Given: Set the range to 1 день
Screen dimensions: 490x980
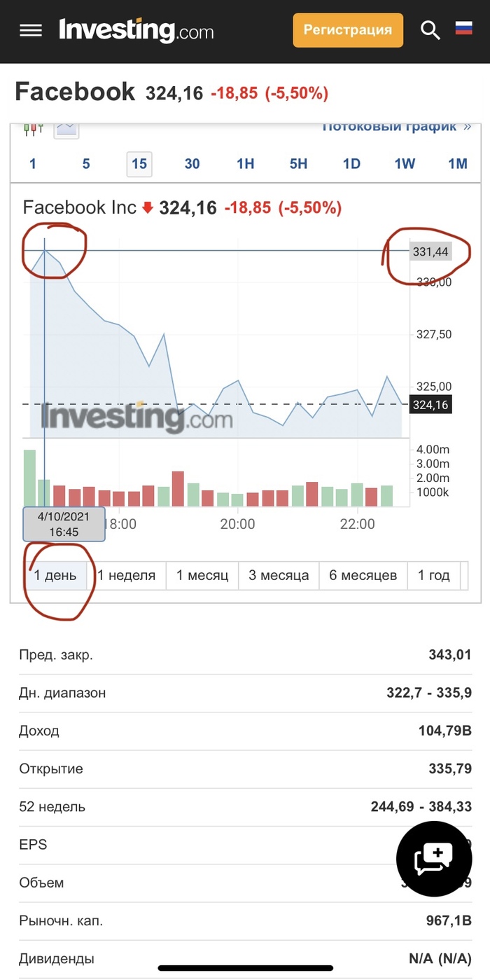Looking at the screenshot, I should pos(56,576).
